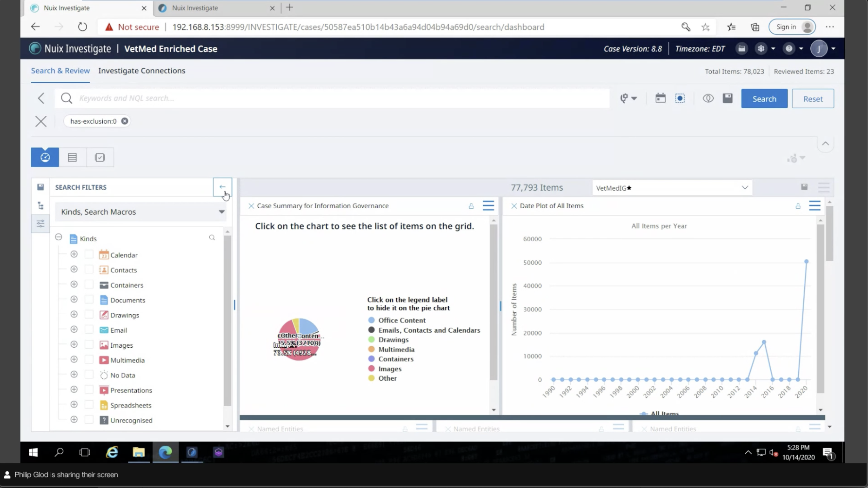Check the Contacts kind checkbox
The image size is (868, 488).
click(x=89, y=269)
